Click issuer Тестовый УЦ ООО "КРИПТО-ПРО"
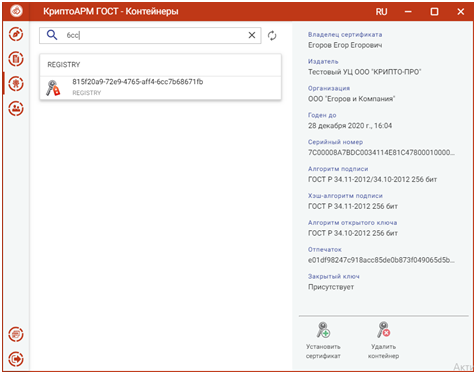Screen dimensions: 476x374 365,72
